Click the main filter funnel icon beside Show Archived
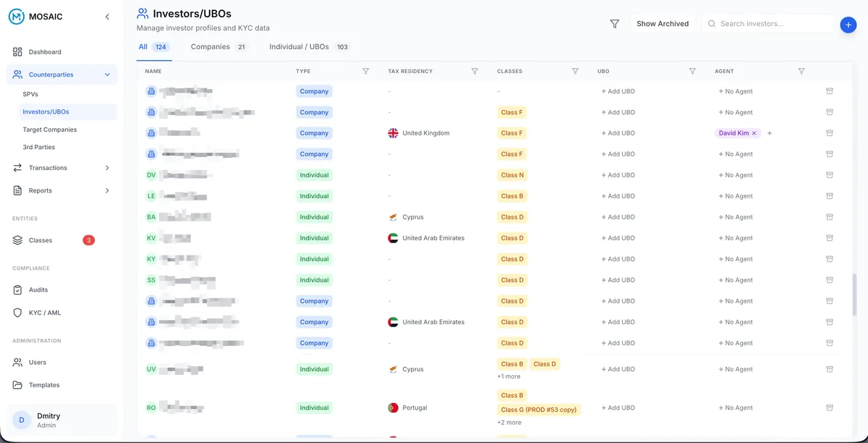868x443 pixels. [x=615, y=24]
